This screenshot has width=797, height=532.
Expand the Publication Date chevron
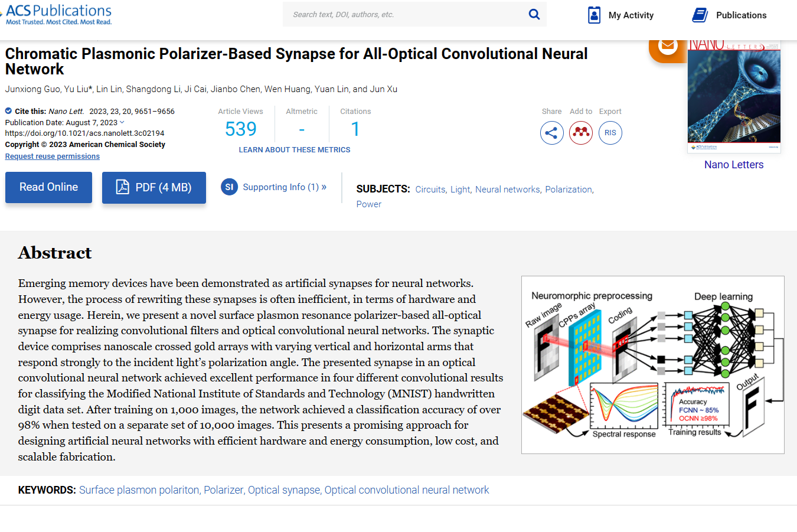122,122
